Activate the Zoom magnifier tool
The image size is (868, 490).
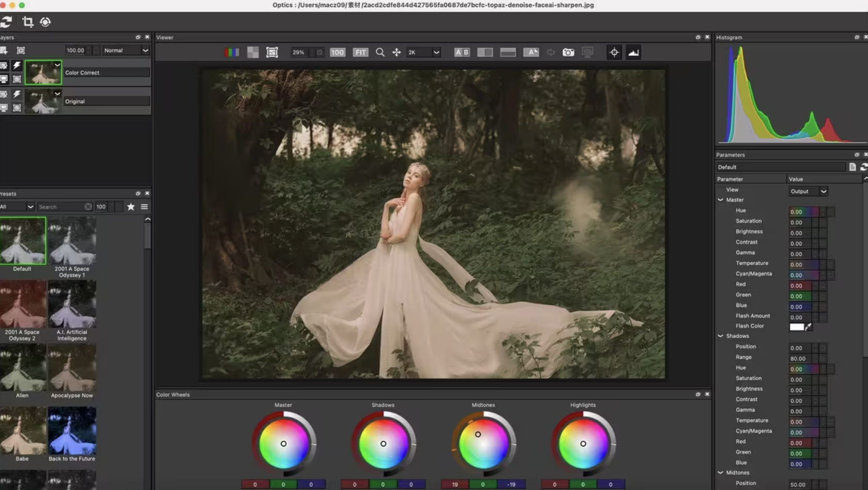click(x=380, y=52)
